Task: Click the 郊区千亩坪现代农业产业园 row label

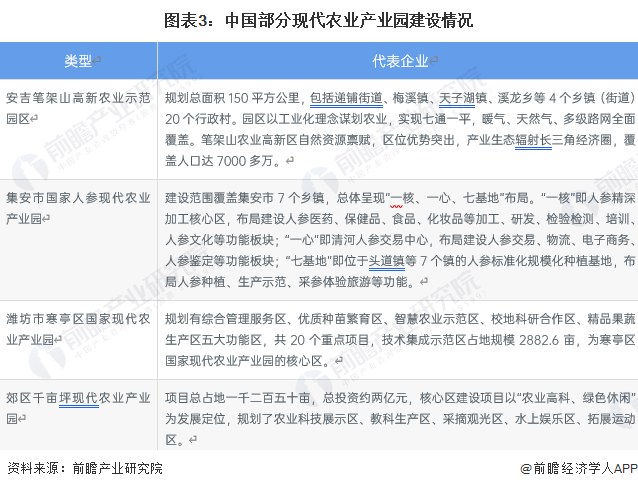Action: click(x=78, y=408)
